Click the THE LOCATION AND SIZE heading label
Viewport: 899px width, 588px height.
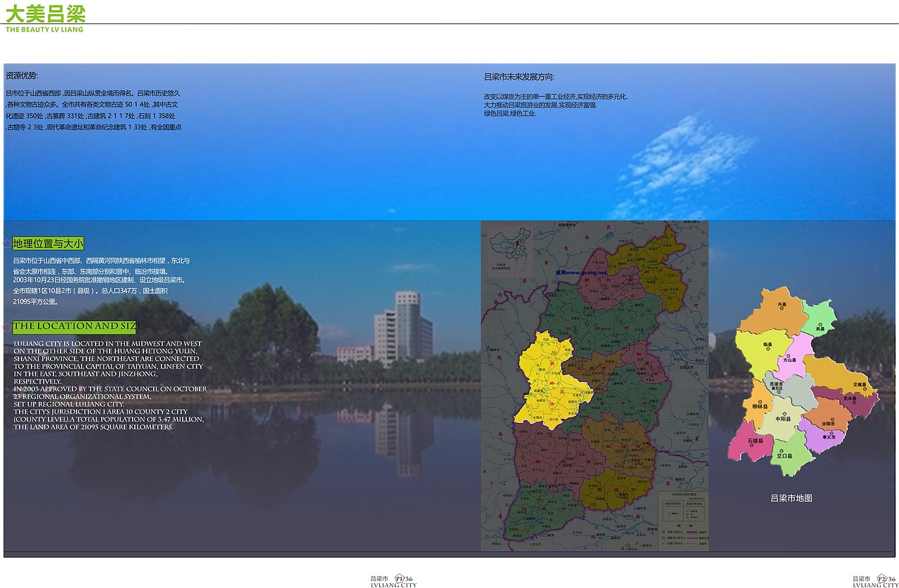pos(74,327)
